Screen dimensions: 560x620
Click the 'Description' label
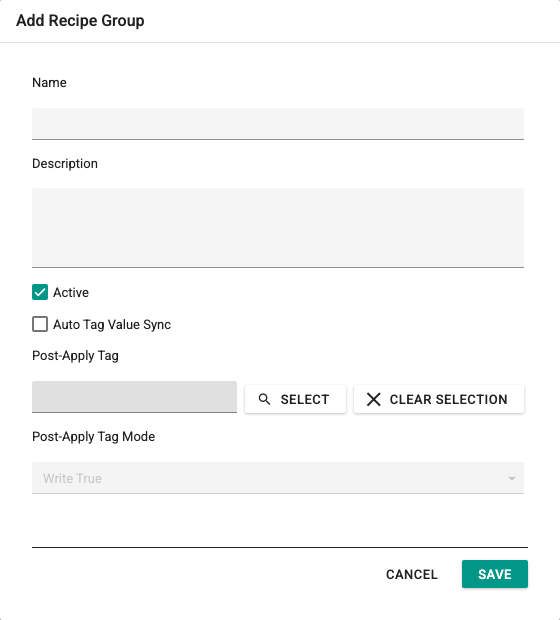tap(65, 164)
